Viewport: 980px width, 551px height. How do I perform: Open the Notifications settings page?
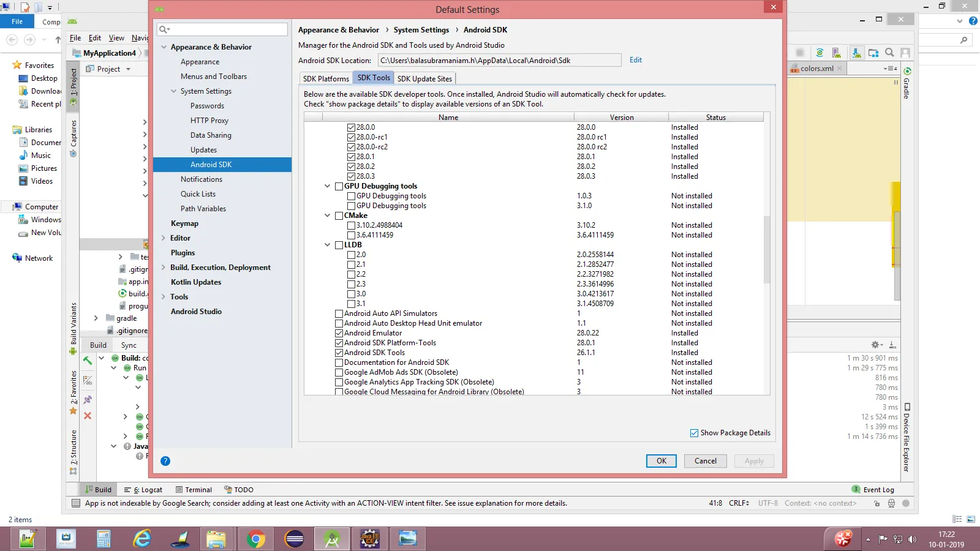[202, 179]
